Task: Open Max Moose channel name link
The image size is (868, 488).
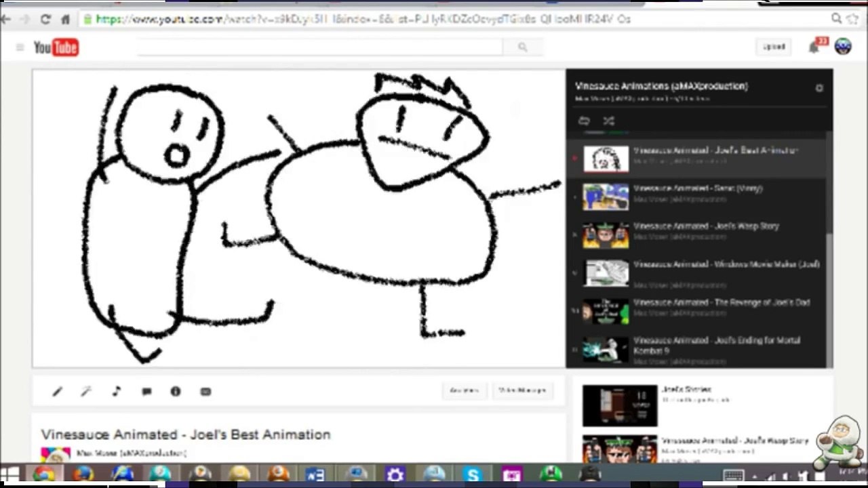Action: point(131,453)
